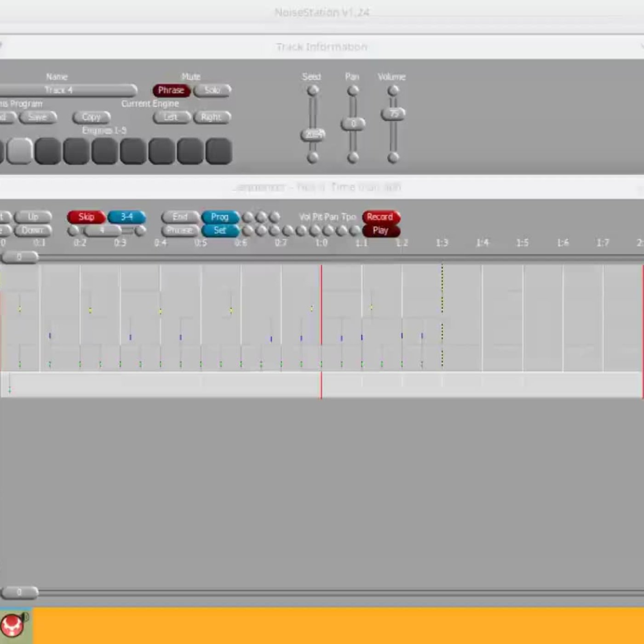Select the last dark engine slot in the row
Viewport: 644px width, 644px height.
(x=218, y=151)
